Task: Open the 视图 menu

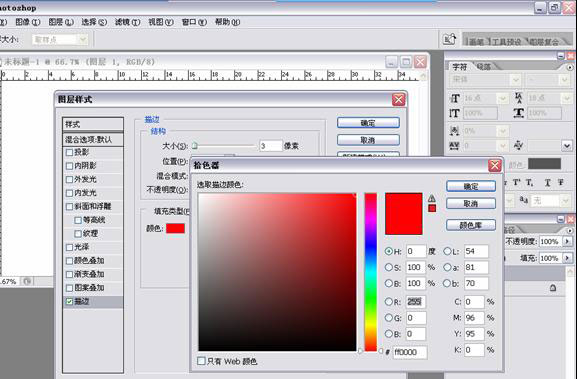Action: [x=161, y=22]
